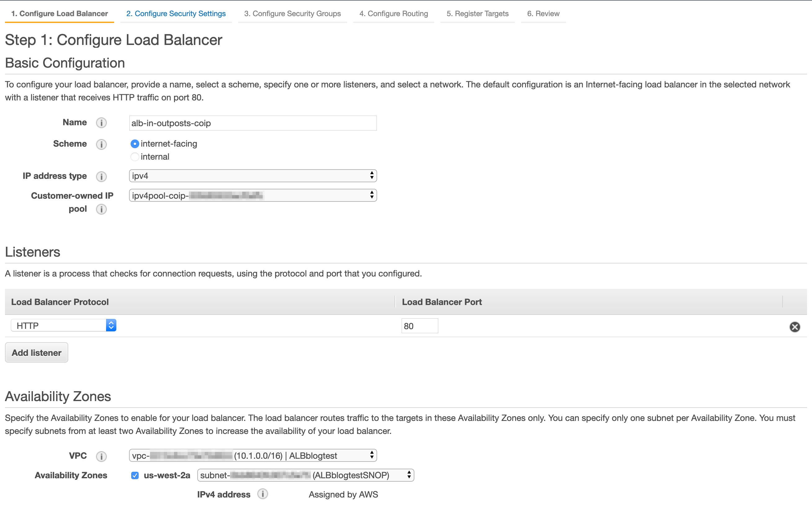Open the HTTP protocol dropdown
Screen dimensions: 812x517
click(63, 325)
